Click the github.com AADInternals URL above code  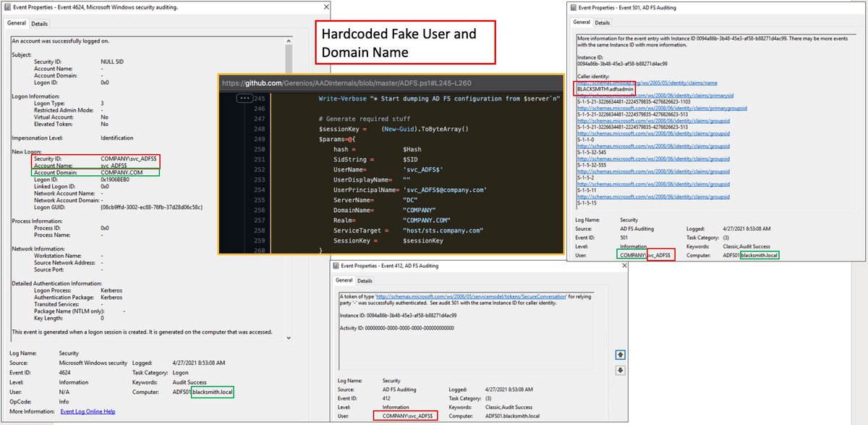point(346,83)
